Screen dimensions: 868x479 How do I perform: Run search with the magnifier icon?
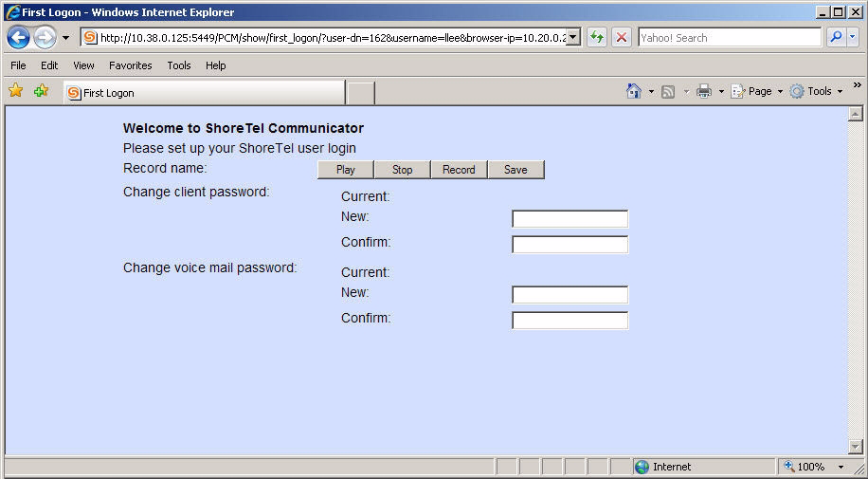[x=836, y=37]
